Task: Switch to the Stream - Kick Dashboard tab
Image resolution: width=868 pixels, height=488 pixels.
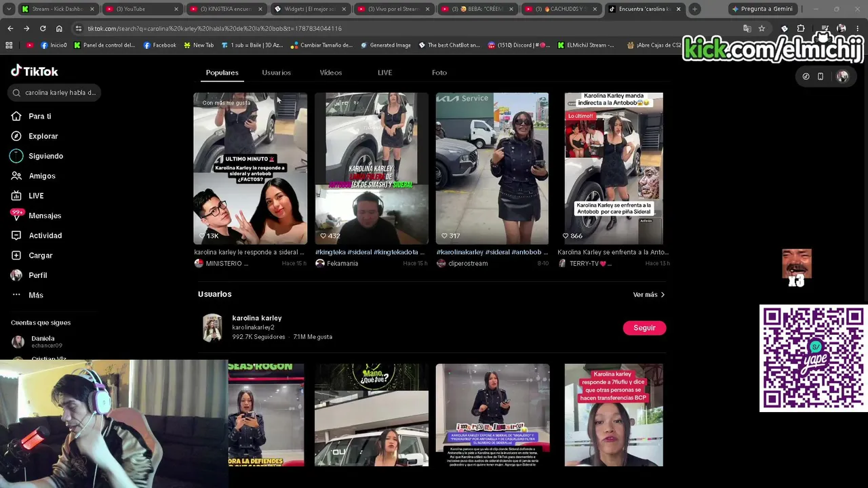Action: [x=58, y=9]
